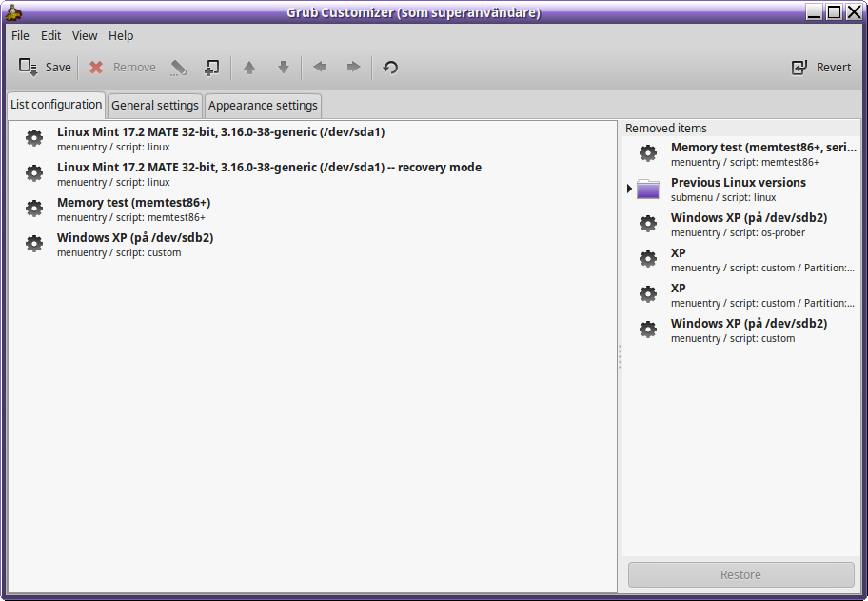
Task: Click the gear icon of the second XP item
Action: point(648,294)
